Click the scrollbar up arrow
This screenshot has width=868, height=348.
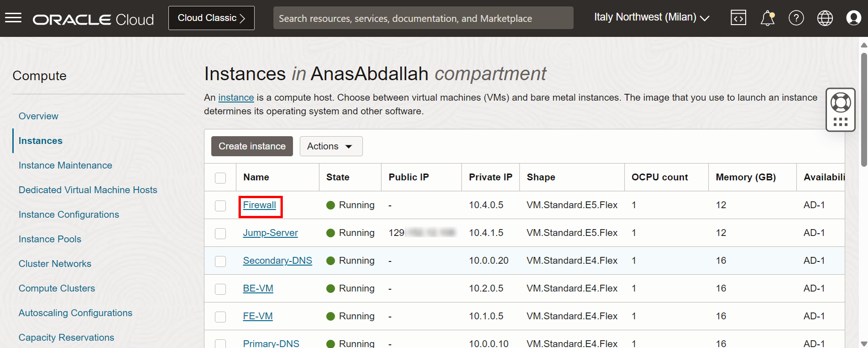click(x=863, y=45)
